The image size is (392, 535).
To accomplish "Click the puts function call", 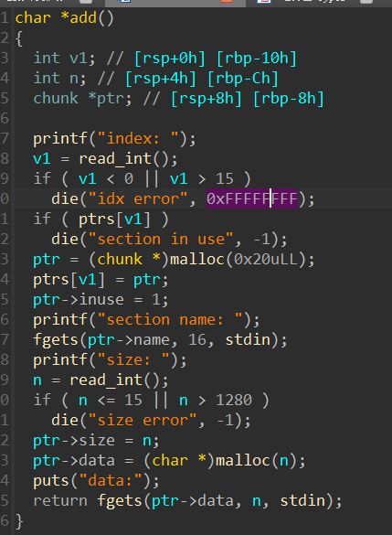I will [x=51, y=480].
